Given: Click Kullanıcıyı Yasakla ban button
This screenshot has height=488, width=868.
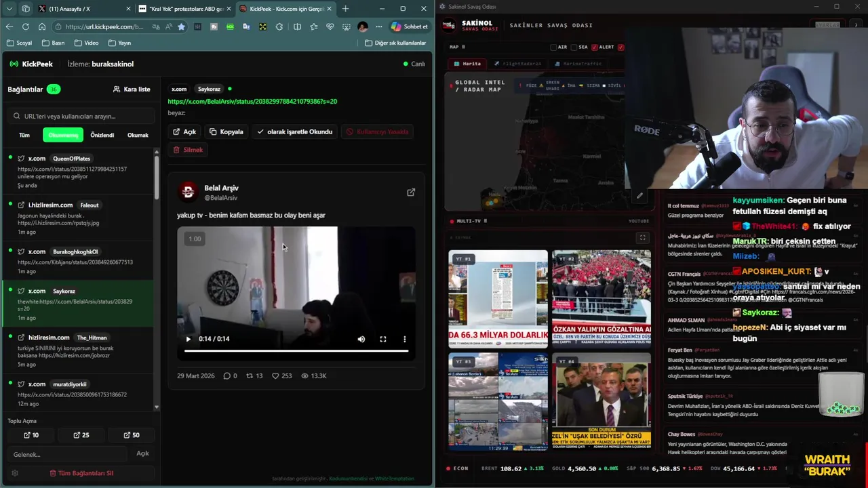Looking at the screenshot, I should [378, 131].
